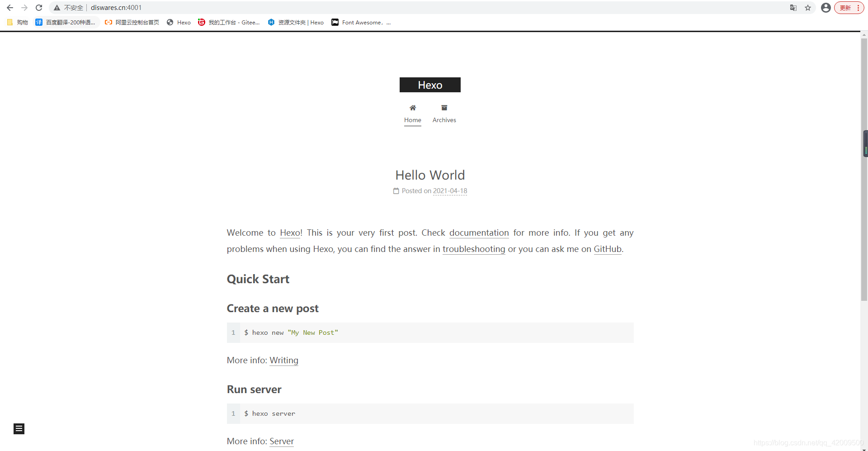Image resolution: width=868 pixels, height=451 pixels.
Task: Follow the GitHub link
Action: coord(608,249)
